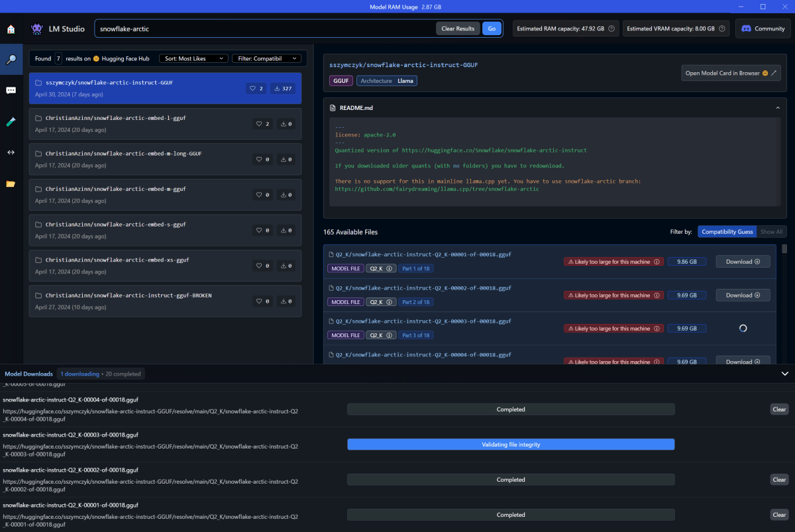Click likes counter on snowflake-arctic-embed-xs-gguf result

coord(263,266)
